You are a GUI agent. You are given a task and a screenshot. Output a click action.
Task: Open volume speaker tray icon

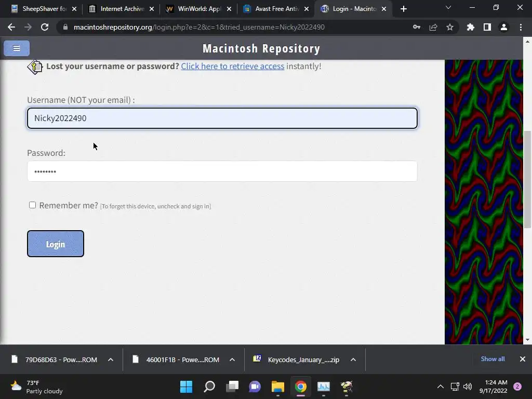pyautogui.click(x=468, y=387)
